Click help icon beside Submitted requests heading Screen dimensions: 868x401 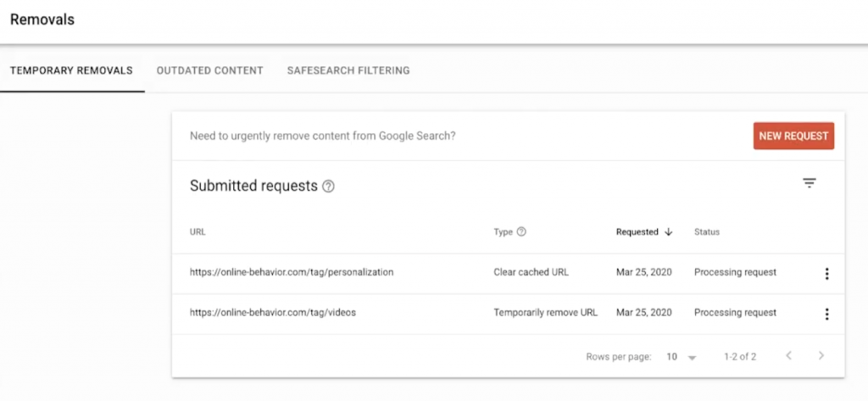(x=328, y=187)
